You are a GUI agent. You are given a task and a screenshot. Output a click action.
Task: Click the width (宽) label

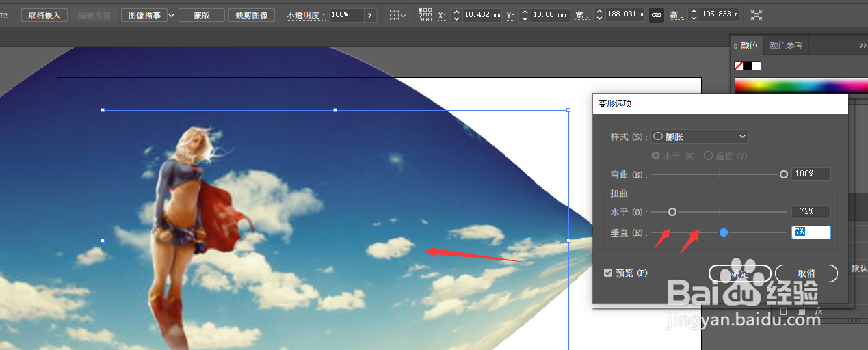tap(581, 15)
